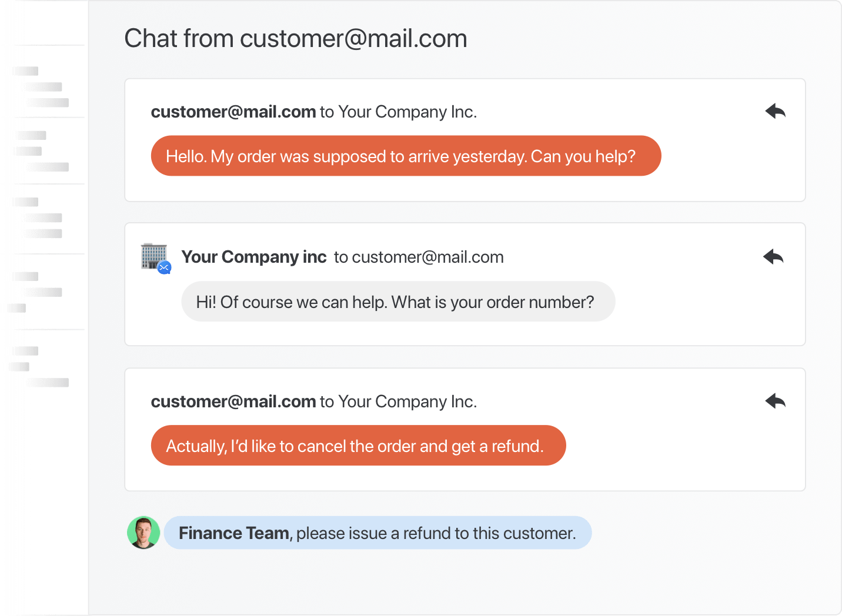Select the bottom conversation in the left sidebar
The height and width of the screenshot is (616, 842).
click(x=44, y=367)
